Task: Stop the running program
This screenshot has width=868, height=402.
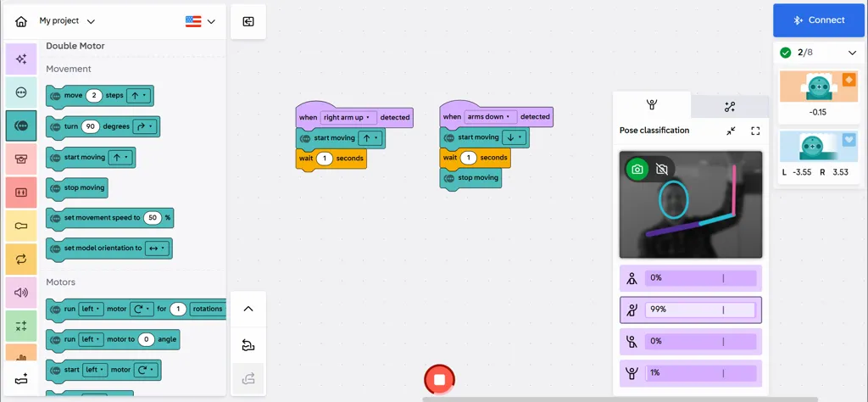Action: (x=439, y=379)
